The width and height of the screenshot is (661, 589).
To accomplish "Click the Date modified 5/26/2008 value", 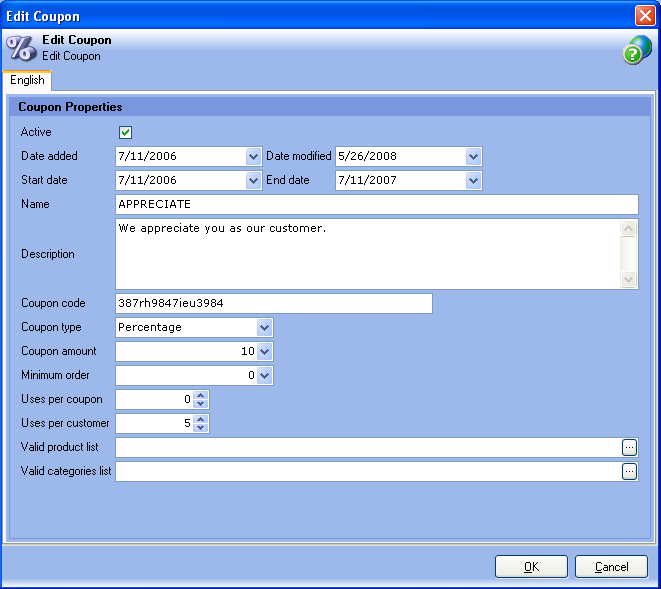I will [367, 156].
